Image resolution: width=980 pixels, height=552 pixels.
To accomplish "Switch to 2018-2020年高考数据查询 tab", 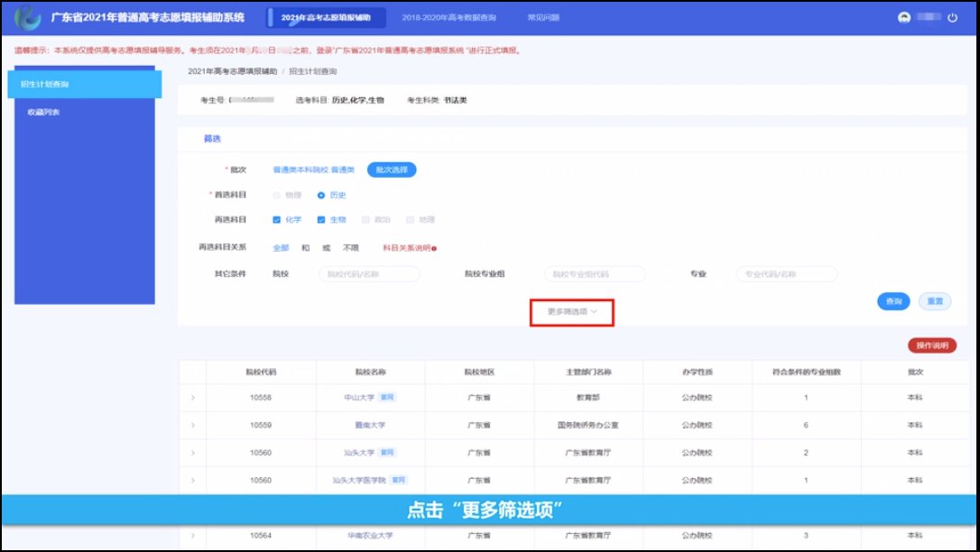I will (x=448, y=18).
